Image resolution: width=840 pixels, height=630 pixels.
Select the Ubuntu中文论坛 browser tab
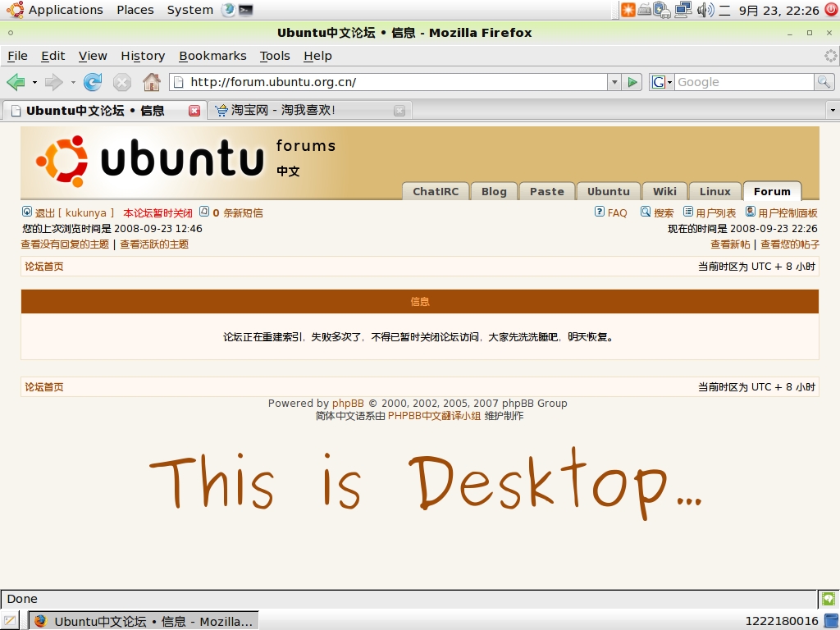pos(104,111)
